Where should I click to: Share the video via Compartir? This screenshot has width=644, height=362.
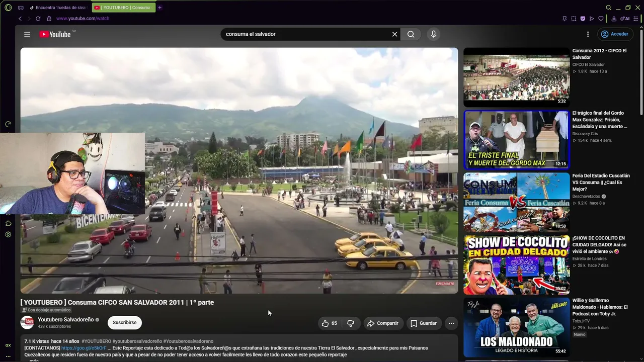(383, 323)
